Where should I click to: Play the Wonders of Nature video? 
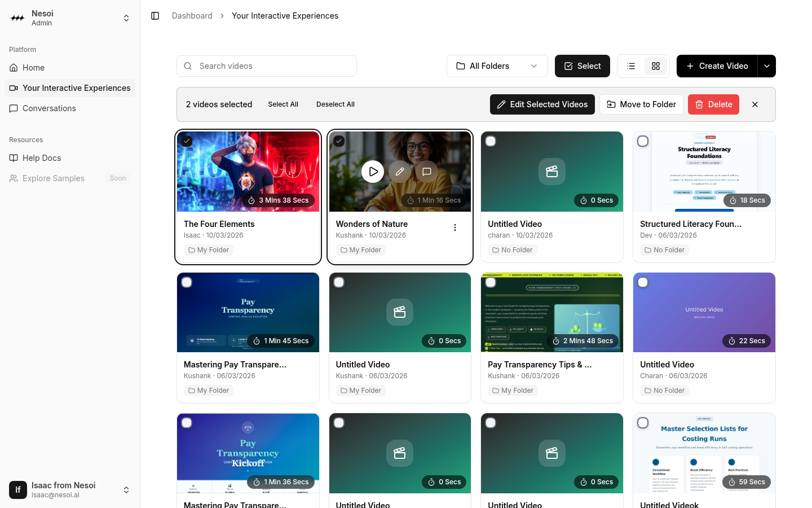click(373, 172)
